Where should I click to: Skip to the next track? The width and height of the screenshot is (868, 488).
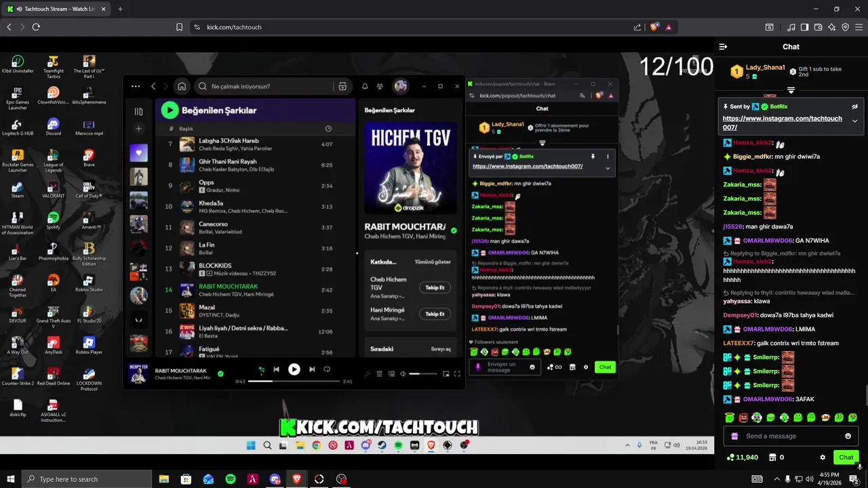312,369
